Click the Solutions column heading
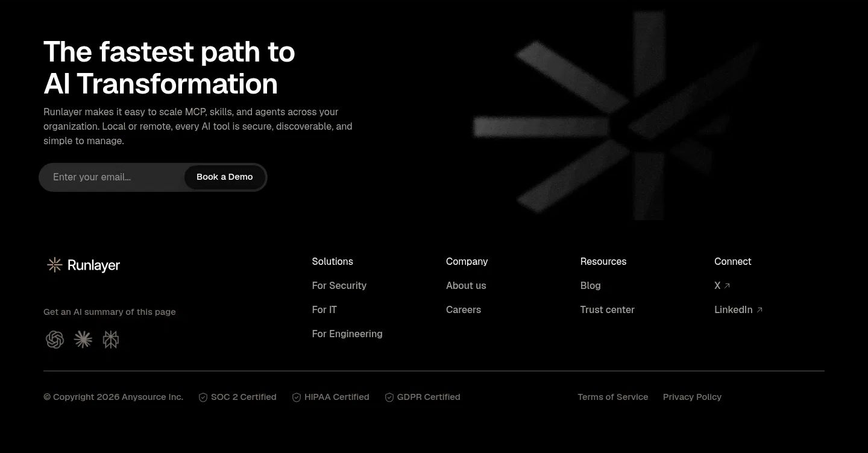 click(333, 261)
